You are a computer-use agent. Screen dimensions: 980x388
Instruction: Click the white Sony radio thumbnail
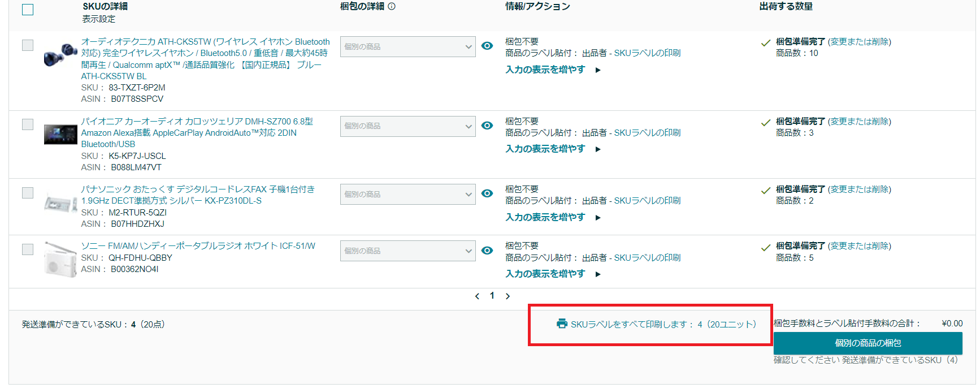click(60, 260)
